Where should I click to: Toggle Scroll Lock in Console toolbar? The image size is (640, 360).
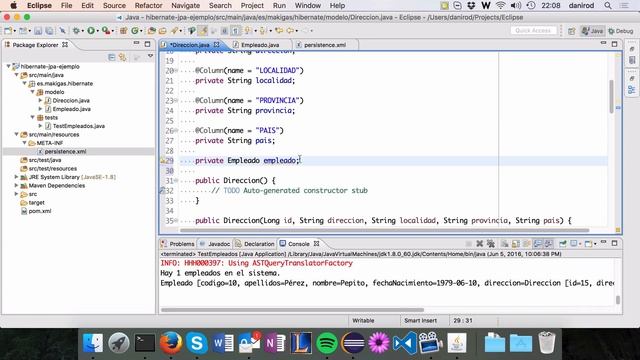(x=516, y=244)
